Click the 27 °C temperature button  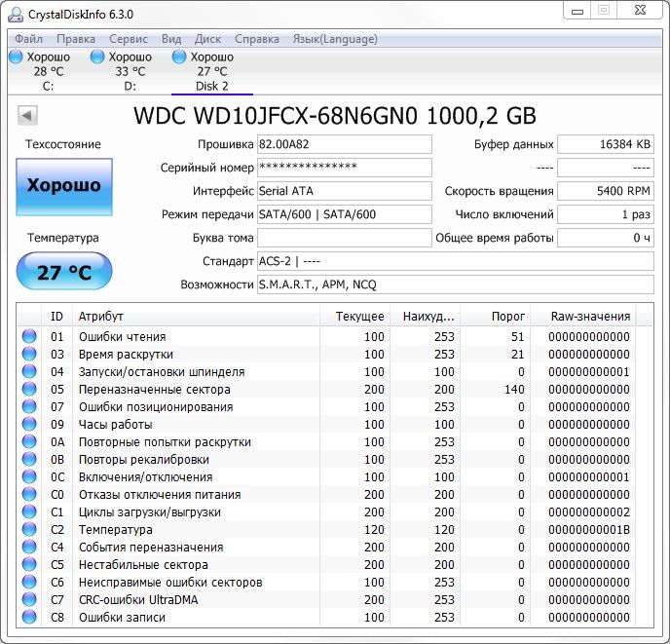pyautogui.click(x=64, y=271)
